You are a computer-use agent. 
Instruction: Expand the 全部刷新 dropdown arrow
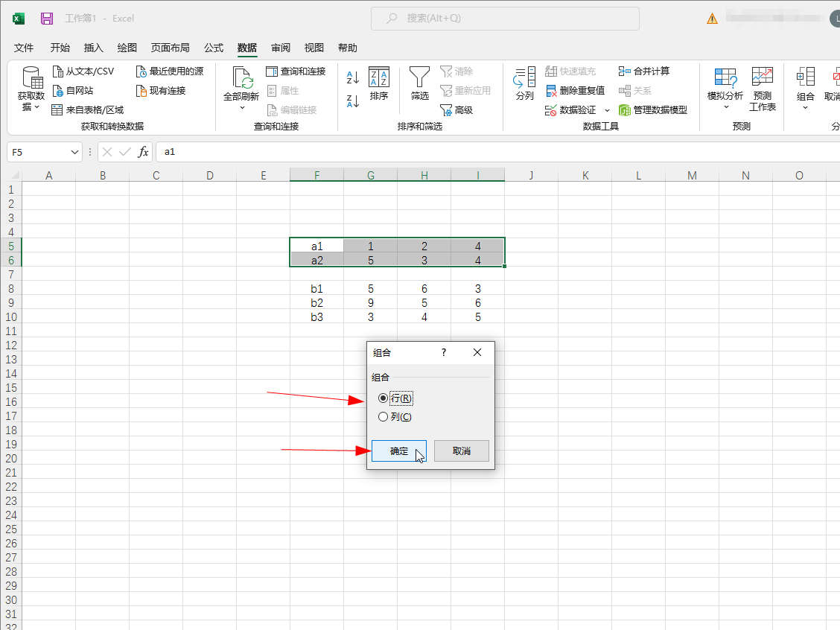(241, 108)
